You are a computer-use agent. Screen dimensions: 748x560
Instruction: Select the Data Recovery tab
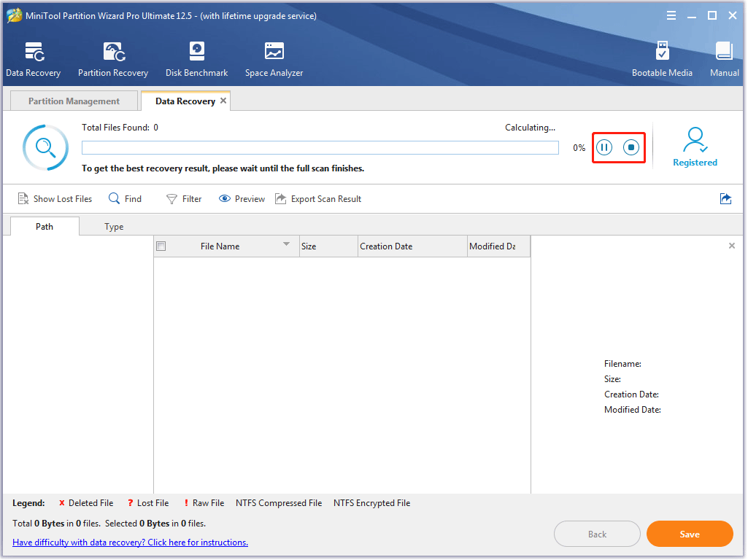185,101
